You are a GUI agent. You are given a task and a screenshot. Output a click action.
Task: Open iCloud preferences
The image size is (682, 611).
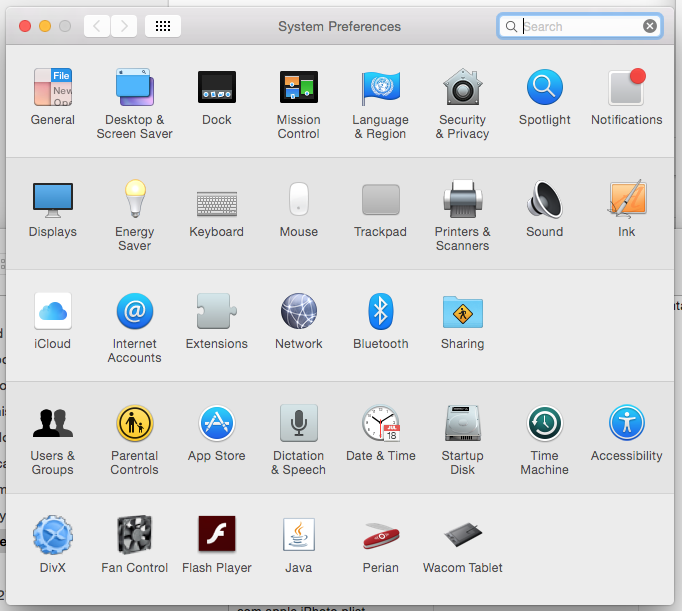53,312
